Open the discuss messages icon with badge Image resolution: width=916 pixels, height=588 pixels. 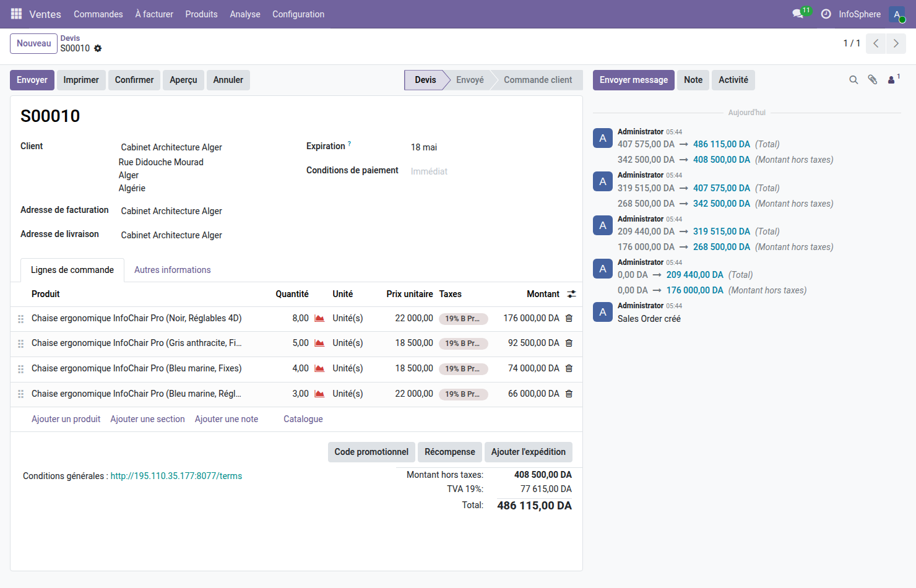798,14
